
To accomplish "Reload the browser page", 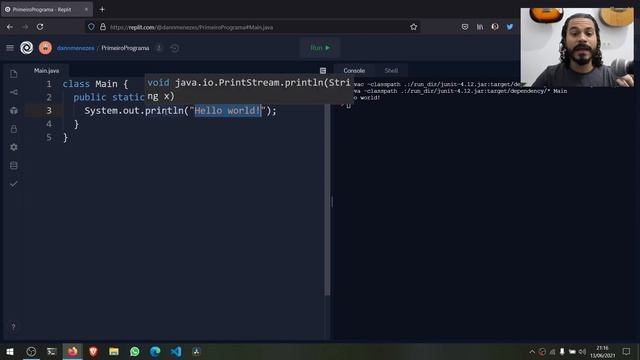I will 40,27.
